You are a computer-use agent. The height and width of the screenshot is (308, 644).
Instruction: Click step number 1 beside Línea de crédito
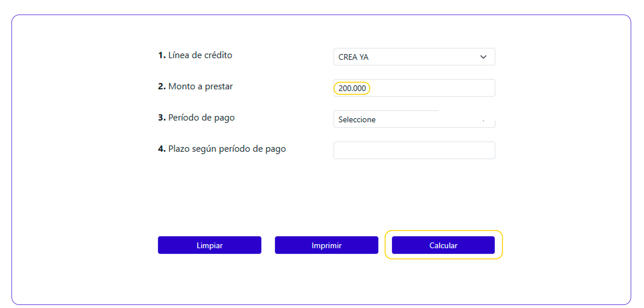(x=162, y=55)
